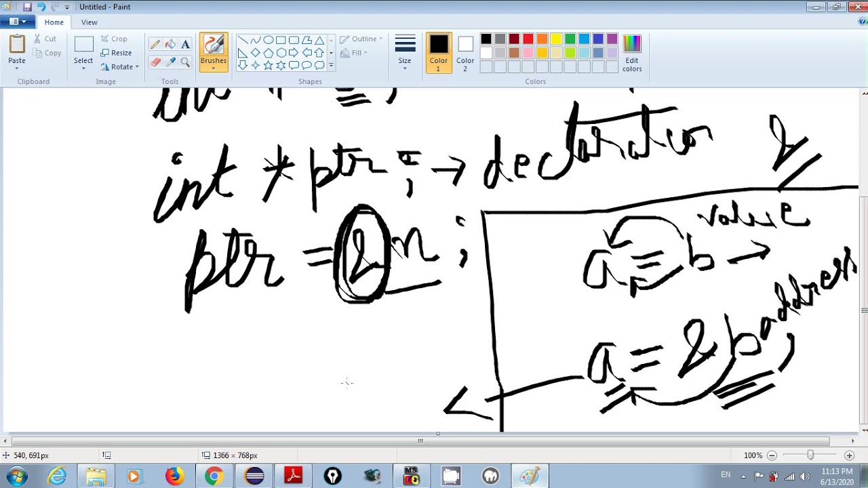The image size is (868, 488).
Task: Pick the yellow color swatch
Action: [x=556, y=39]
